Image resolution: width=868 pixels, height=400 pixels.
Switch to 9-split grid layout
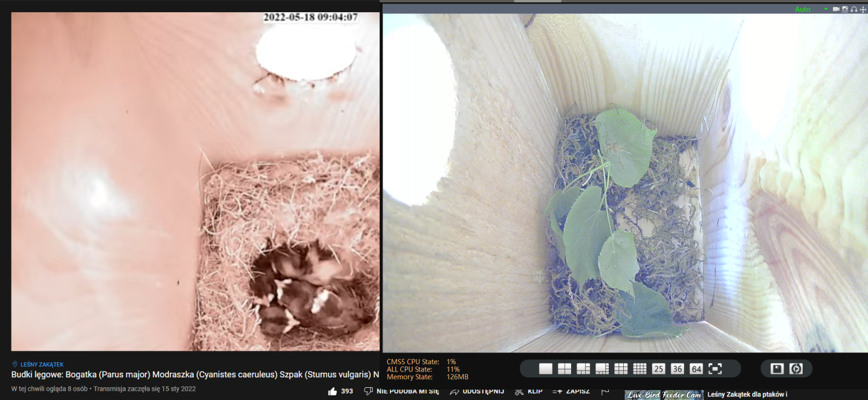point(621,369)
